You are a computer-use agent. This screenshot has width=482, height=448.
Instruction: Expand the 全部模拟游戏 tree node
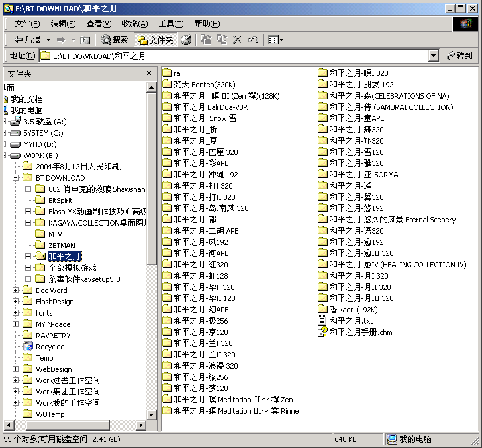click(x=28, y=267)
